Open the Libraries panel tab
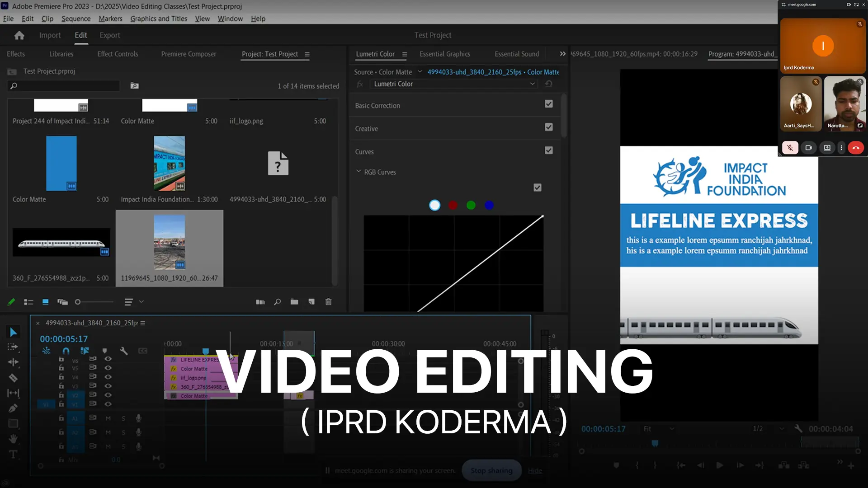This screenshot has height=488, width=868. click(x=61, y=54)
